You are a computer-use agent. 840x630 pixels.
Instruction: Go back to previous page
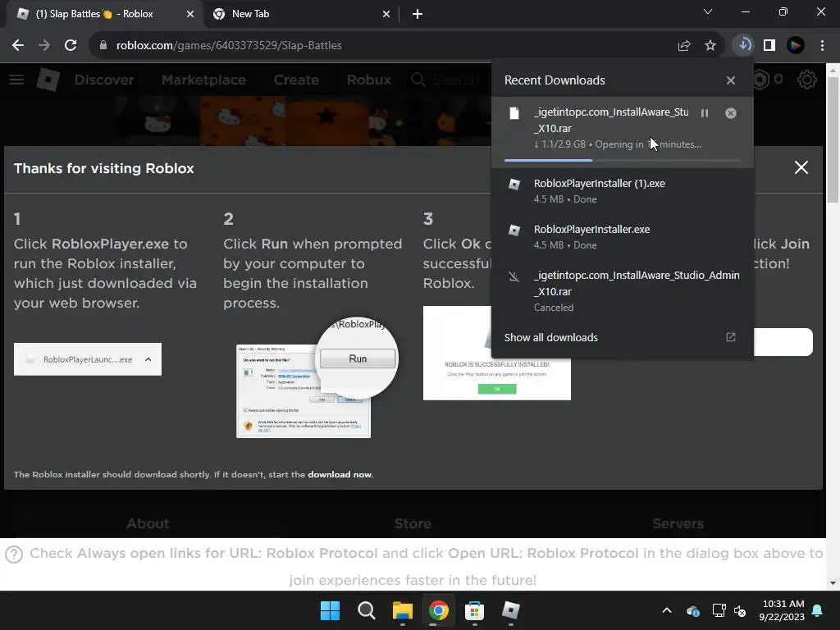(18, 45)
